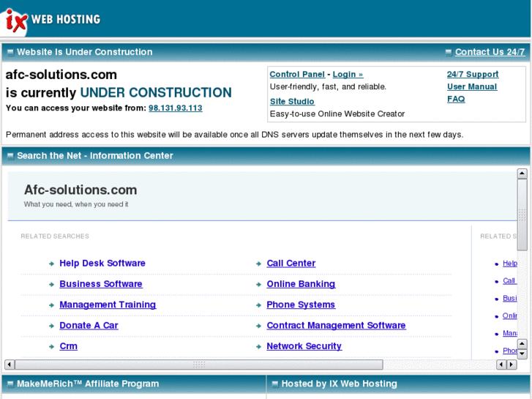This screenshot has height=399, width=532.
Task: Click the scroll up arrow above the bottom scroll down arrow
Action: point(522,344)
